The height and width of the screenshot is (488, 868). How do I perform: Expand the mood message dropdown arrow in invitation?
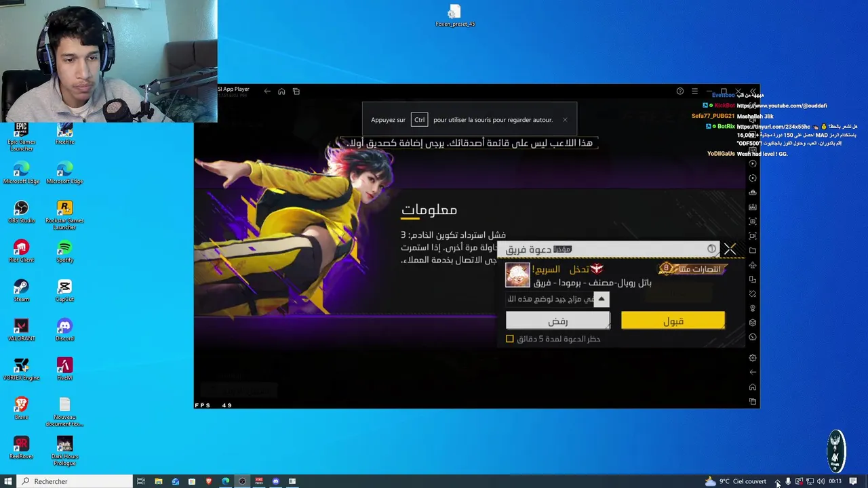point(601,299)
